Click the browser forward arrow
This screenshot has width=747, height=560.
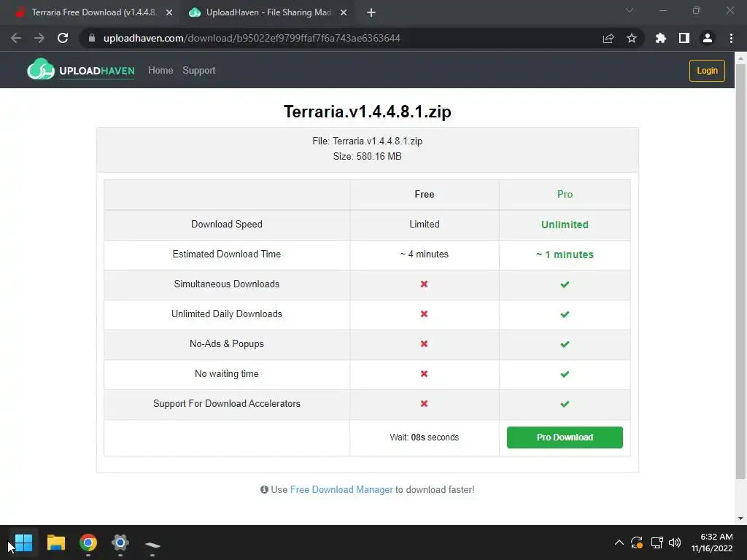pyautogui.click(x=39, y=38)
